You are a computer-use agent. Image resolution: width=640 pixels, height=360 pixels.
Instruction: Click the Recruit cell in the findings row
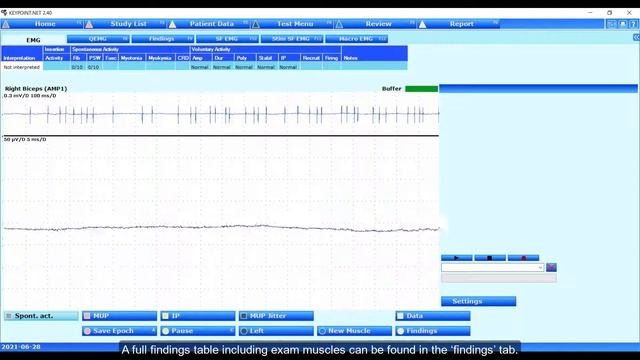(x=311, y=67)
